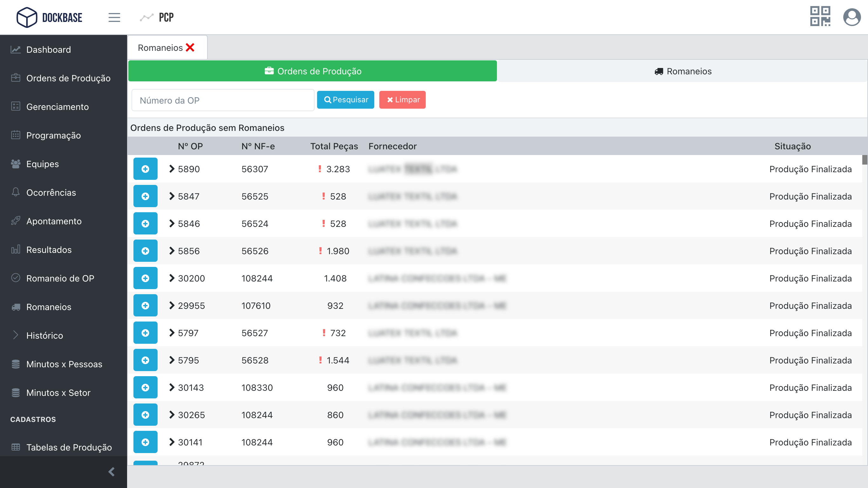Expand row for OP 30143
Screen dimensions: 868x488
tap(172, 387)
